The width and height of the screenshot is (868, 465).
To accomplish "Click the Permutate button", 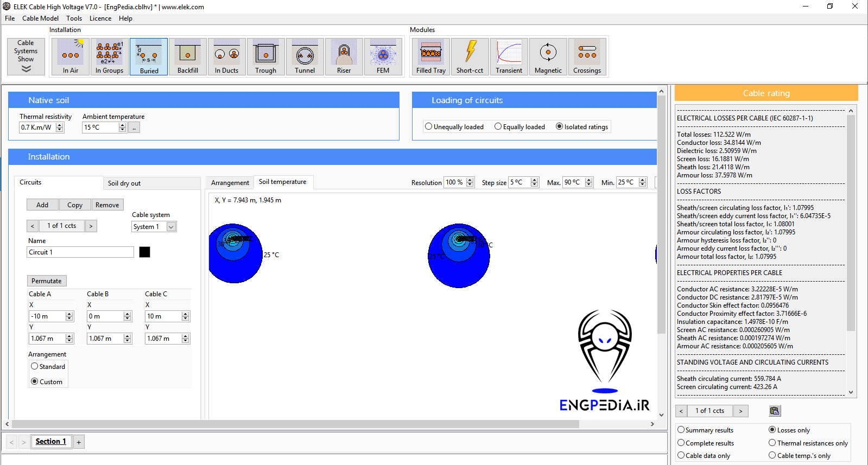I will coord(47,281).
